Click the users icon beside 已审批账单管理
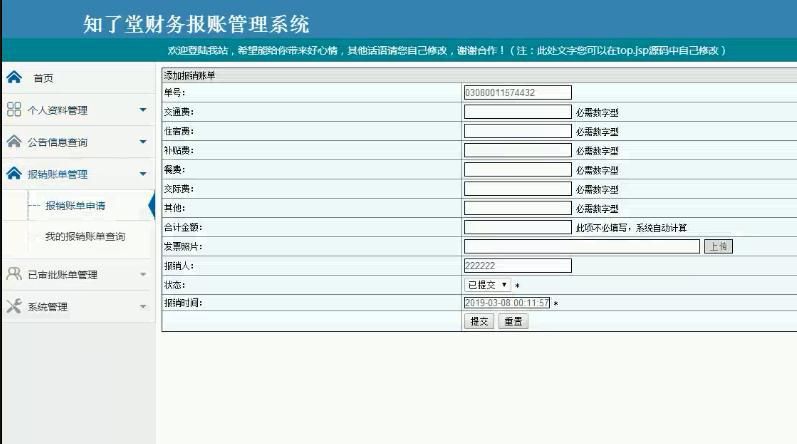Image resolution: width=797 pixels, height=444 pixels. pos(14,274)
